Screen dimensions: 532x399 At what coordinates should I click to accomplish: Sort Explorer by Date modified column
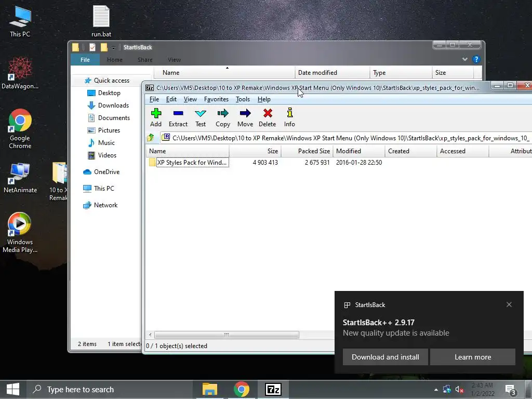point(332,73)
